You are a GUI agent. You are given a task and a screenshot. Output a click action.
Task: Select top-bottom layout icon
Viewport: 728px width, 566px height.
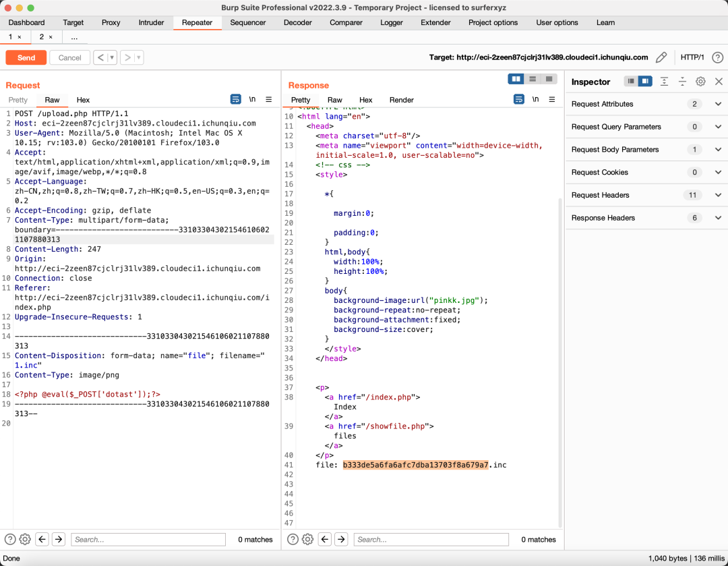tap(533, 79)
